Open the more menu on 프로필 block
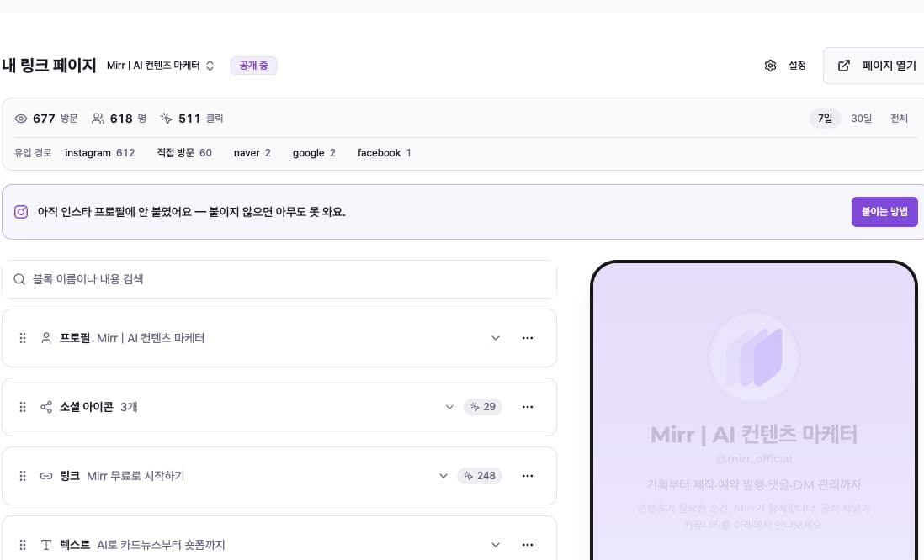The width and height of the screenshot is (924, 560). [528, 338]
